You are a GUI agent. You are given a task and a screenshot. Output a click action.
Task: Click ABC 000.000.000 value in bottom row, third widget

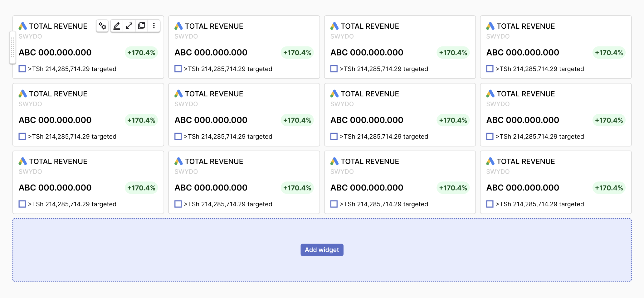367,188
